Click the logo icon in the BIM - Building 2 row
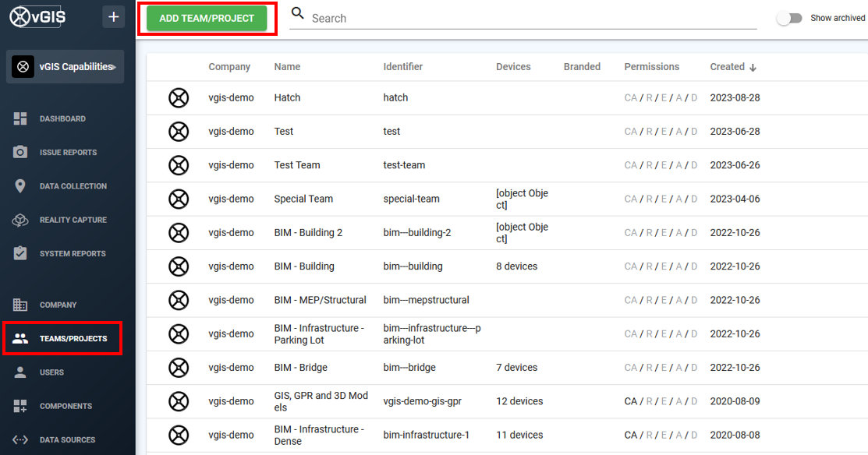 coord(179,233)
